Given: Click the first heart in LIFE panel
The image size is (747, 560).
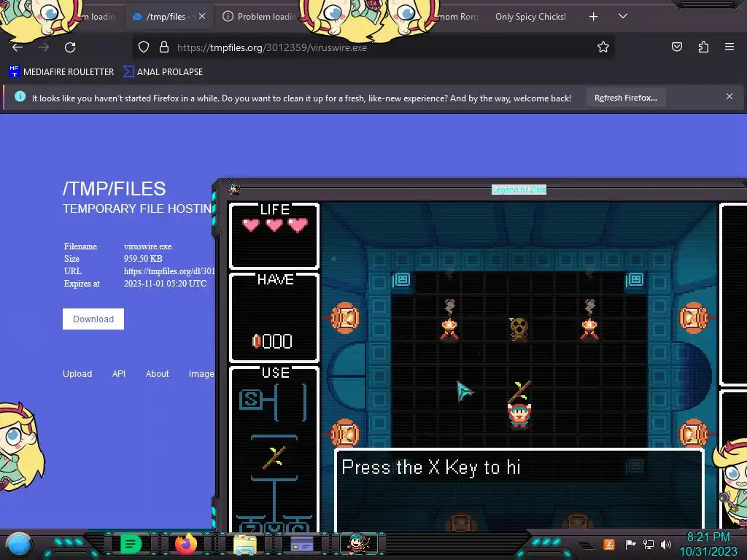Looking at the screenshot, I should tap(251, 225).
